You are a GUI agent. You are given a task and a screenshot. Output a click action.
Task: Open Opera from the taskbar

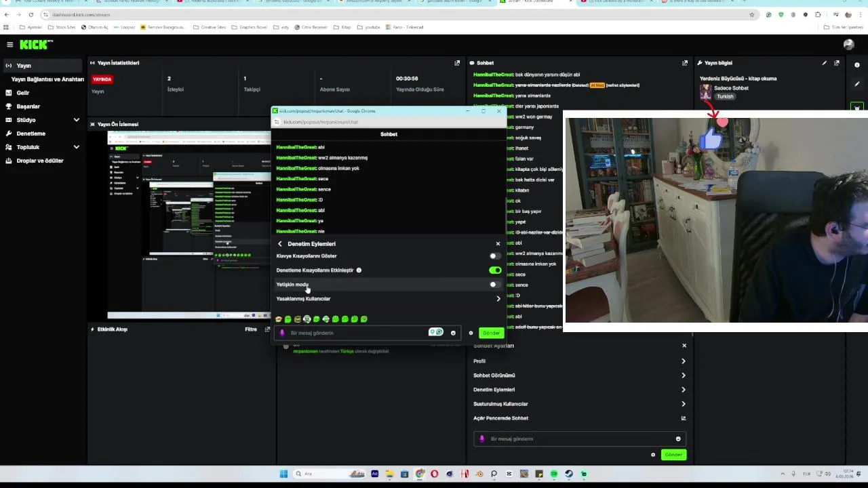[435, 474]
